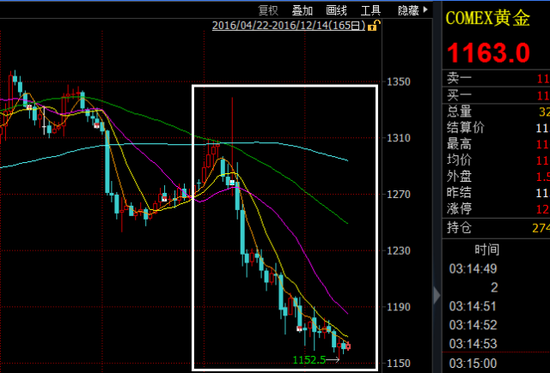Image resolution: width=550 pixels, height=373 pixels.
Task: Expand the 隐藏 arrow dropdown
Action: pyautogui.click(x=425, y=10)
